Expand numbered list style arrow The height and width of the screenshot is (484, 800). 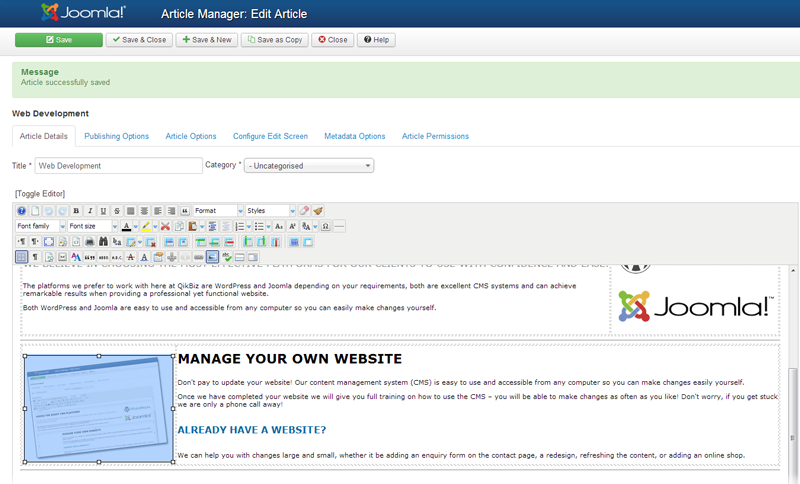pos(249,226)
